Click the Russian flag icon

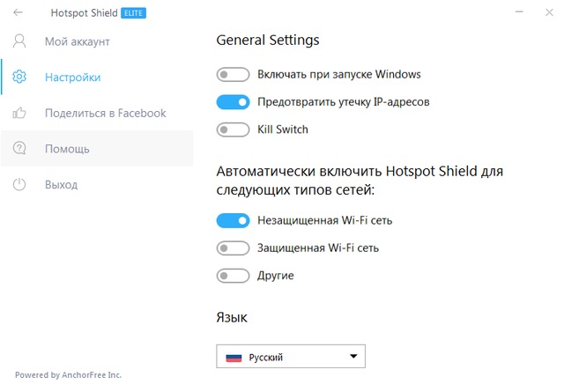[234, 357]
